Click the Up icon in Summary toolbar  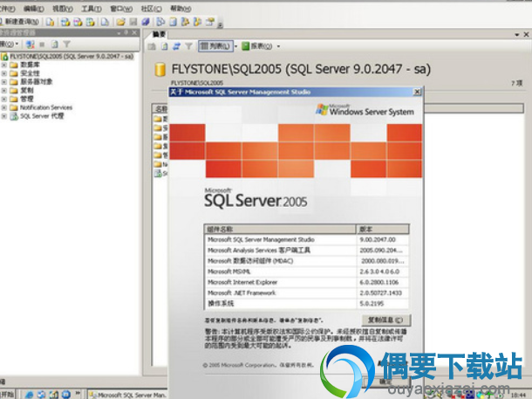[152, 46]
